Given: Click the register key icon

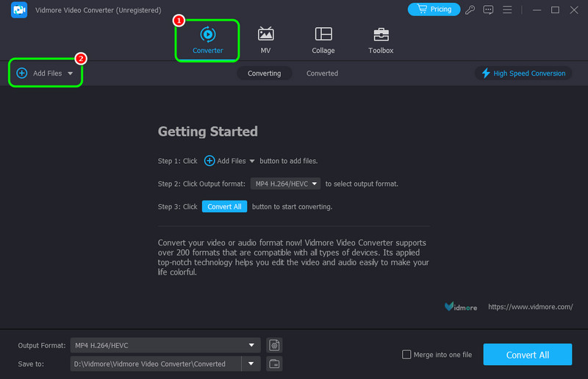Looking at the screenshot, I should point(470,10).
